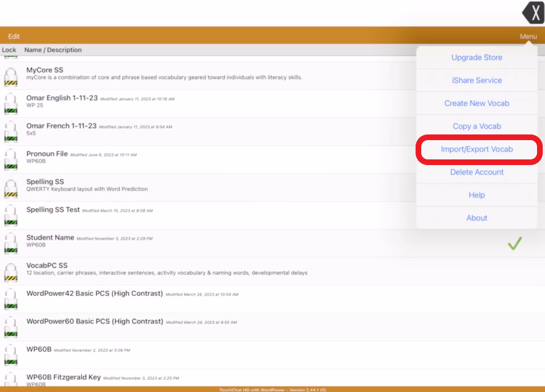
Task: Click the QWERTY Keyboard layout description
Action: click(87, 189)
